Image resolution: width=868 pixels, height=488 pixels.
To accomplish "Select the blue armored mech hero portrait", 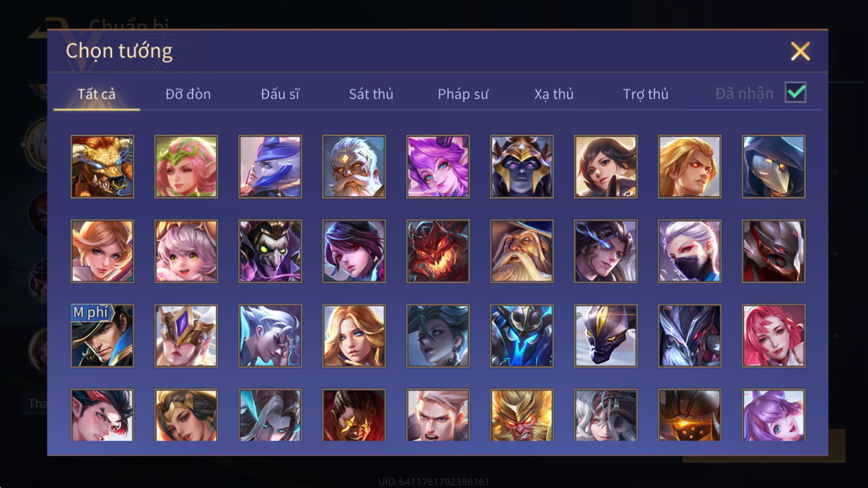I will pos(522,336).
